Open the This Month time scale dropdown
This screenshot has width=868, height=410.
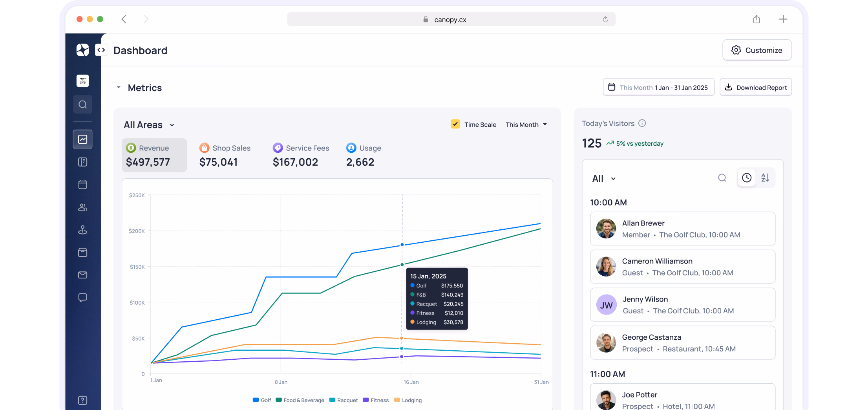[x=526, y=124]
